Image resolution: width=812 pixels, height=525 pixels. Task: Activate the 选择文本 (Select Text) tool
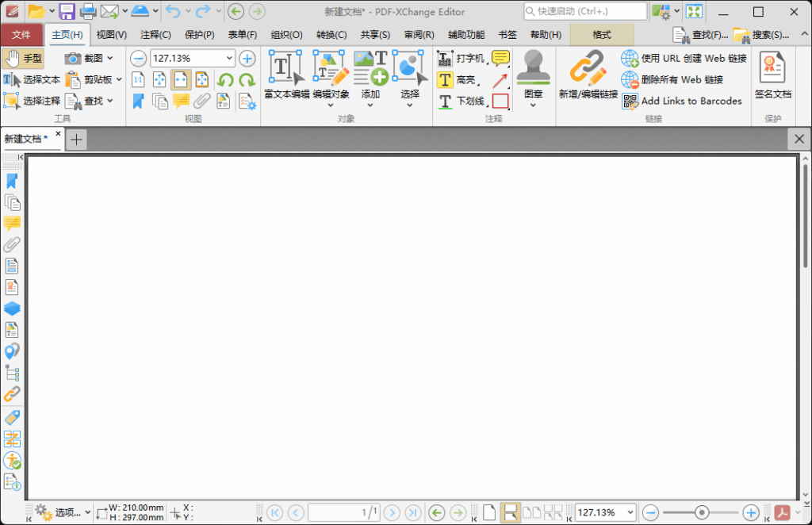point(39,79)
